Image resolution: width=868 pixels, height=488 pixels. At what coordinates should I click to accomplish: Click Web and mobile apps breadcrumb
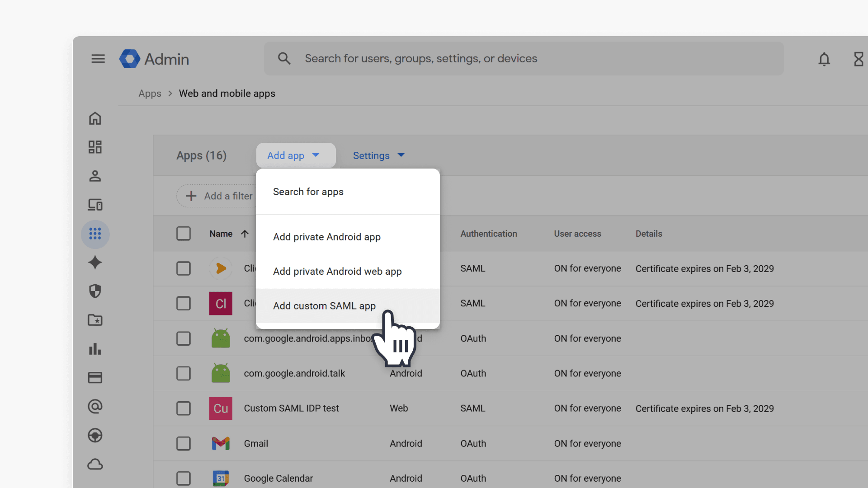pos(227,94)
